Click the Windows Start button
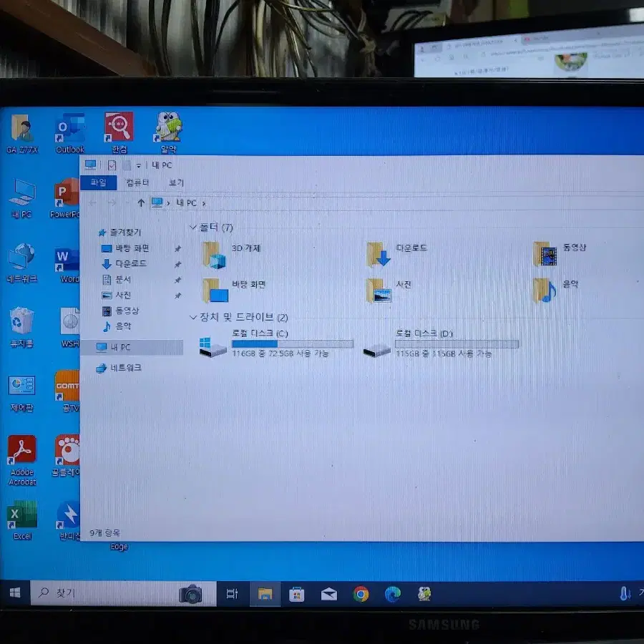Image resolution: width=644 pixels, height=644 pixels. [x=15, y=592]
